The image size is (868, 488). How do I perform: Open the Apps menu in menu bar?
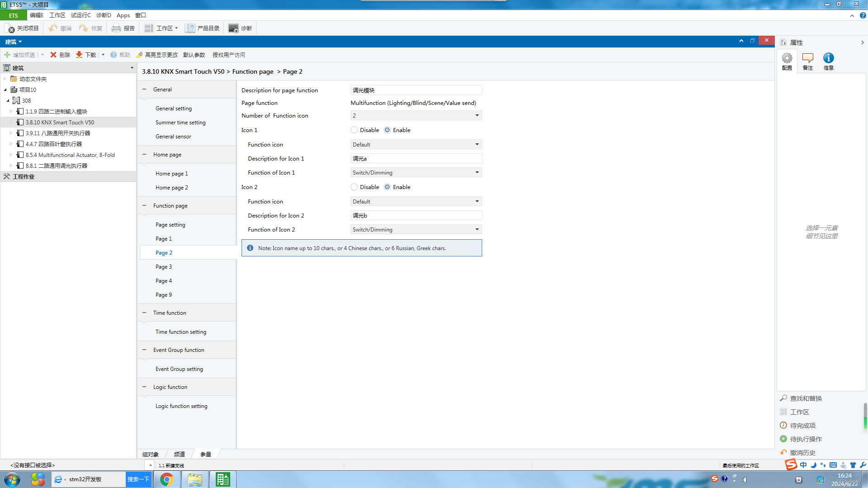pyautogui.click(x=123, y=15)
